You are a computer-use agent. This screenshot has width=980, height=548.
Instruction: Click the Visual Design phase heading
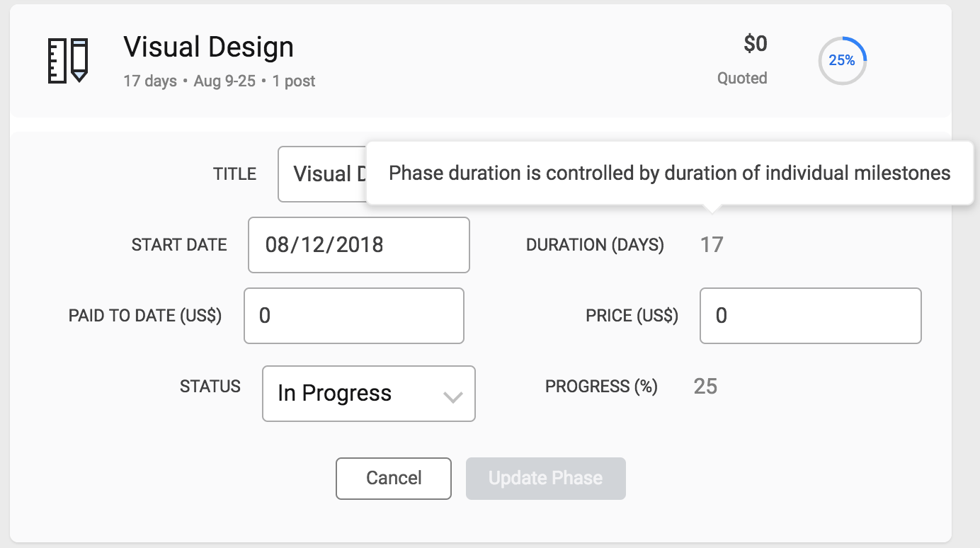[x=208, y=47]
